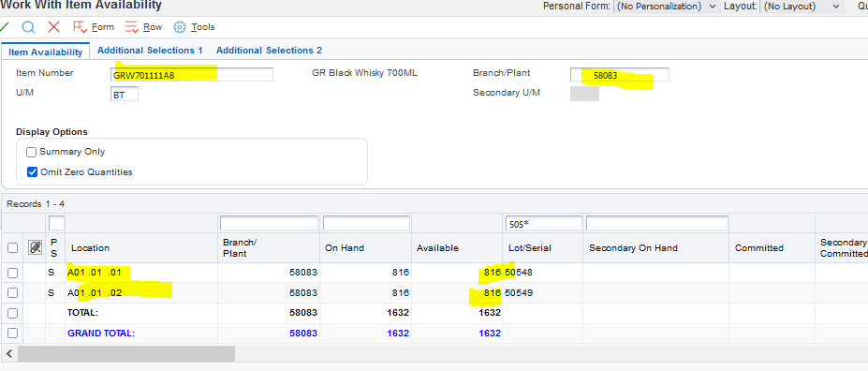Click the red X Close icon
This screenshot has height=371, width=868.
[x=53, y=26]
